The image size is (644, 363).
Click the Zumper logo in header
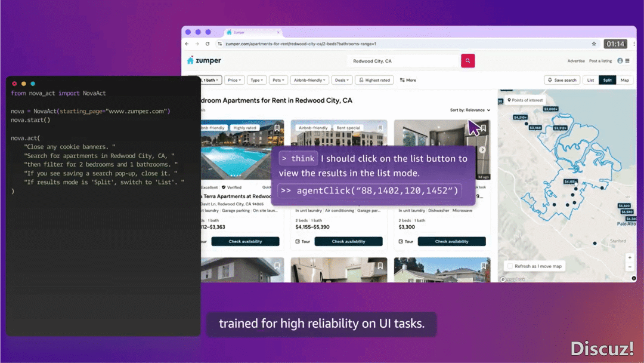pyautogui.click(x=204, y=61)
